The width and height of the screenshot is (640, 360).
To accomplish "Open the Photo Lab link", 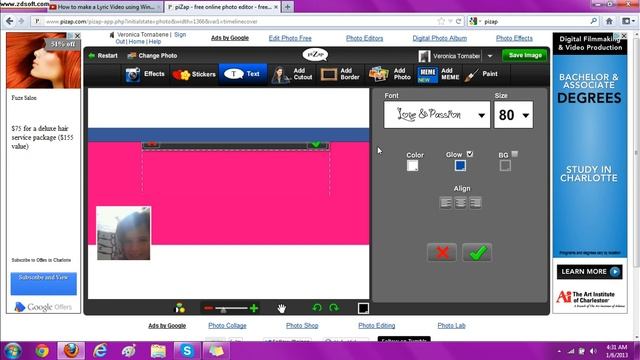I will (x=451, y=326).
